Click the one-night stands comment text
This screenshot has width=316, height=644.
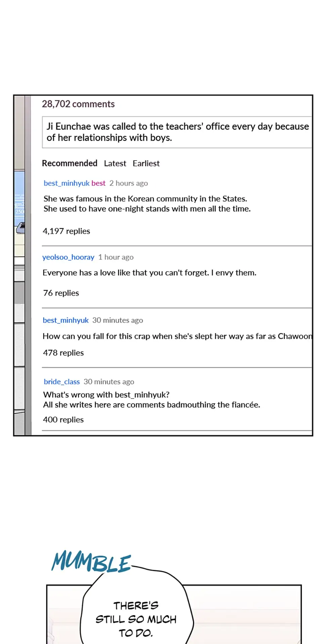tap(147, 203)
